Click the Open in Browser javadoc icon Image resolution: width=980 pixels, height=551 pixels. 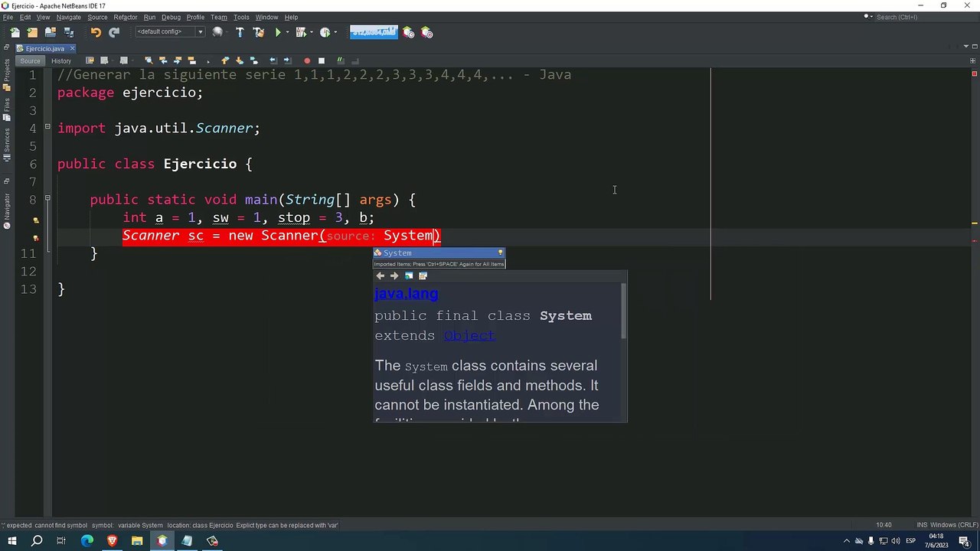pos(409,275)
